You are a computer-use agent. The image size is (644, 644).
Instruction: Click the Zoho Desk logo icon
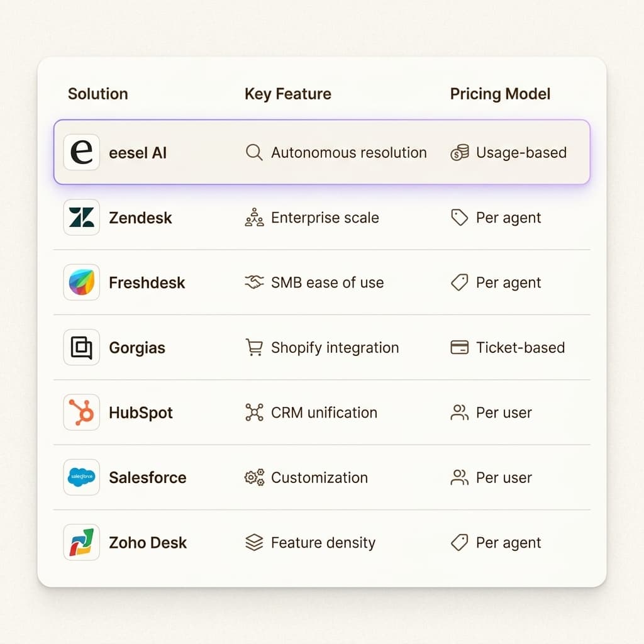pyautogui.click(x=81, y=542)
